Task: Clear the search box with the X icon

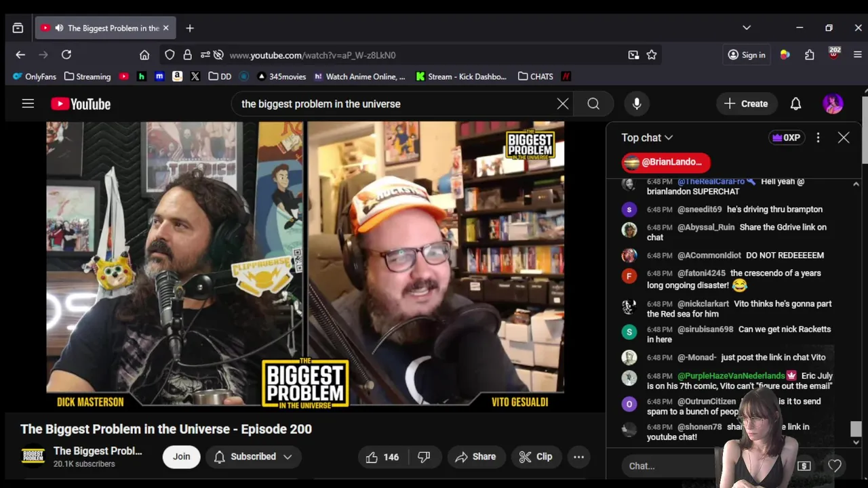Action: tap(563, 104)
